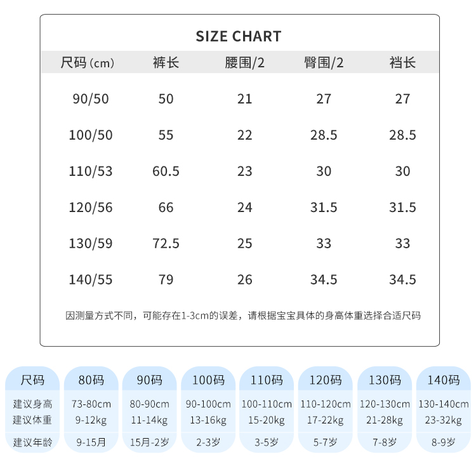This screenshot has width=476, height=473.
Task: Click the 裤长 column header
Action: pyautogui.click(x=166, y=63)
